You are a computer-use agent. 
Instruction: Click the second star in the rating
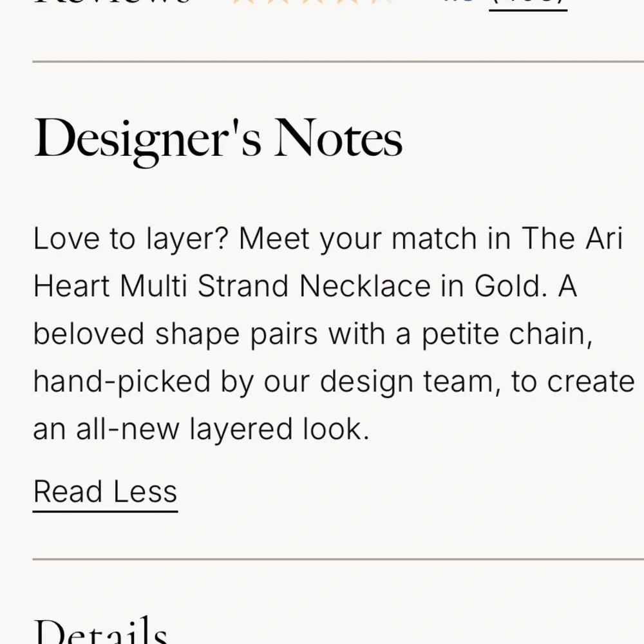coord(277,2)
